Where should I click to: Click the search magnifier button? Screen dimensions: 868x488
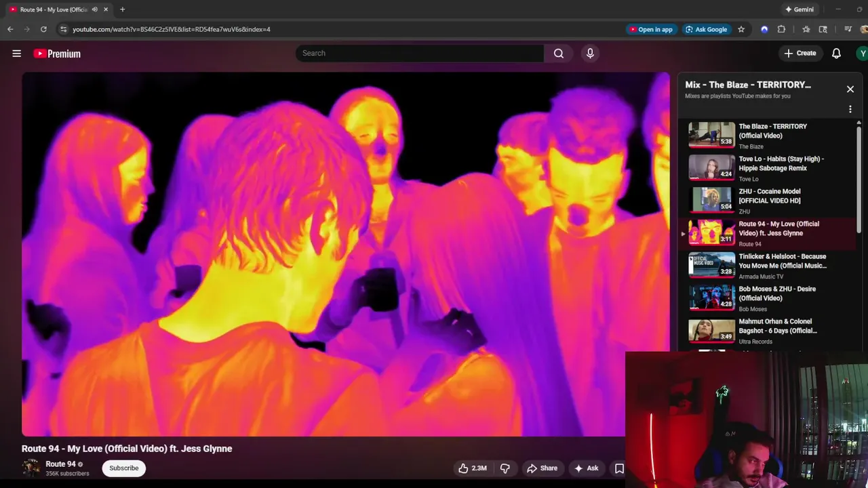(559, 53)
